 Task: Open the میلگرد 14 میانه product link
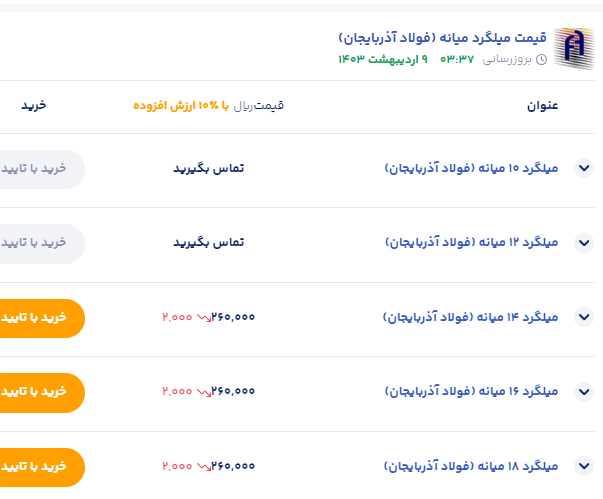tap(471, 317)
